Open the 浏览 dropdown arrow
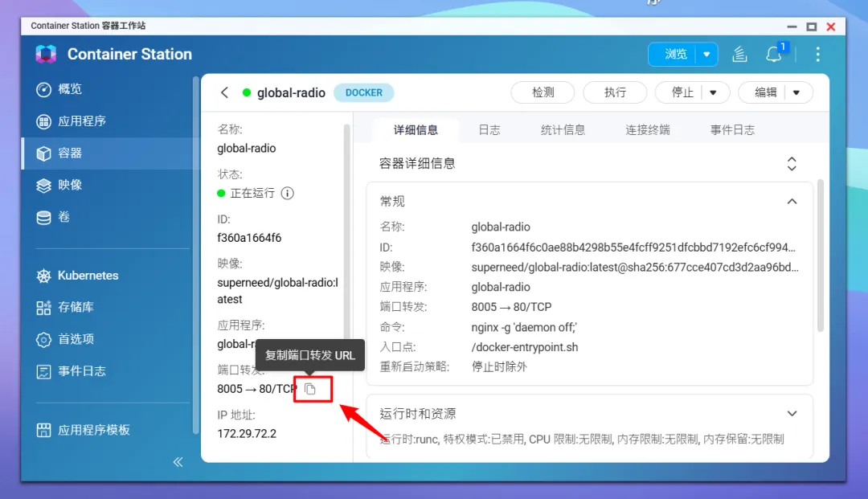868x499 pixels. tap(706, 54)
